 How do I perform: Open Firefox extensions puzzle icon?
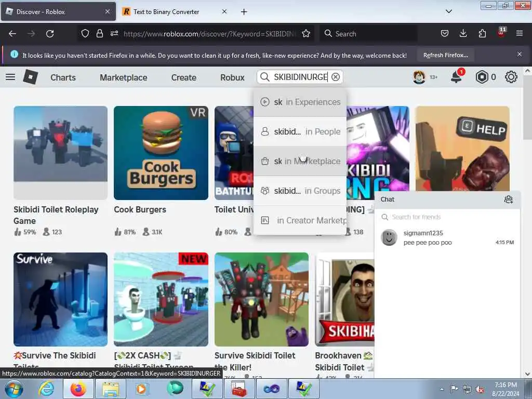(x=482, y=34)
